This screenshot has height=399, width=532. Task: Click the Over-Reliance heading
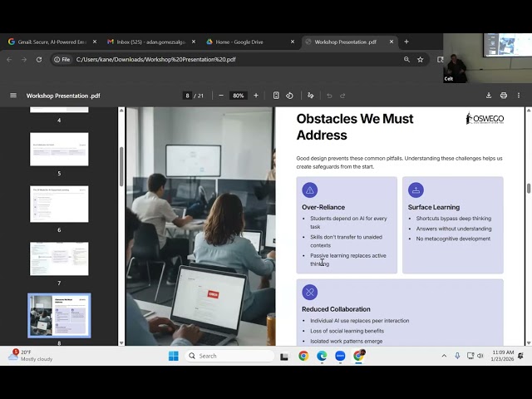[323, 207]
